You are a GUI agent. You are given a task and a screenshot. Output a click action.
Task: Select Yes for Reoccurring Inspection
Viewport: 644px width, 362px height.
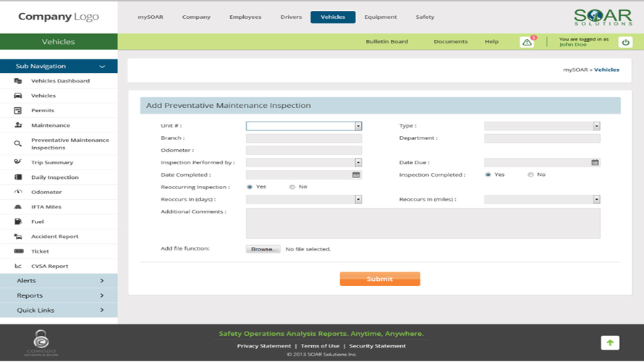[250, 188]
